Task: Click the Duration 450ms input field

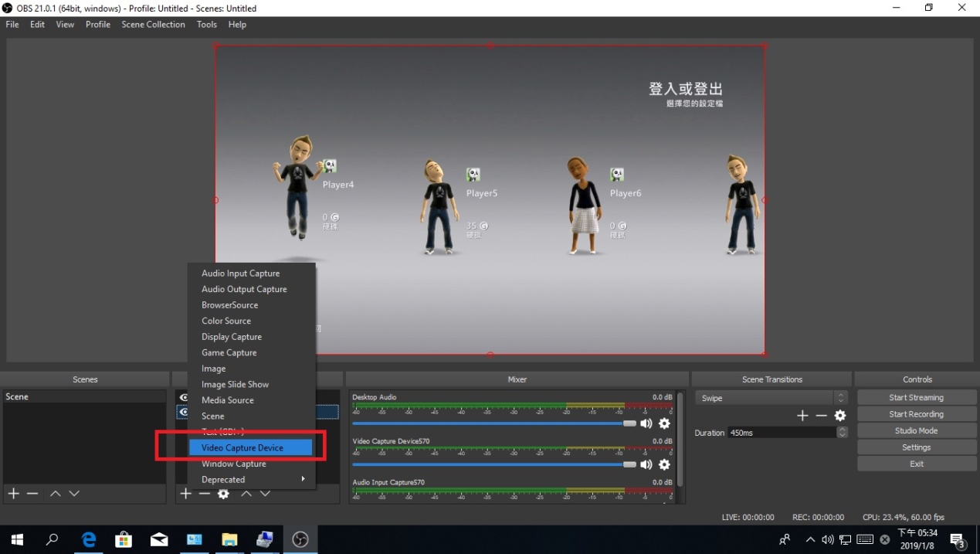Action: 782,433
